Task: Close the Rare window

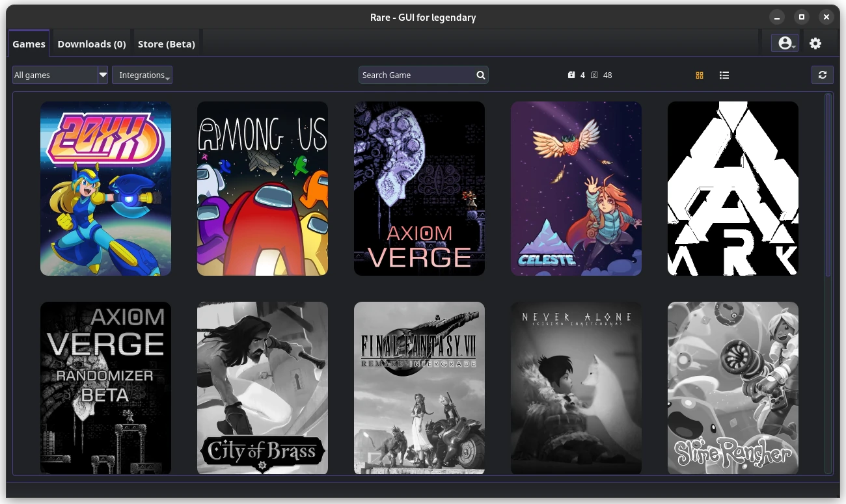Action: pos(826,17)
